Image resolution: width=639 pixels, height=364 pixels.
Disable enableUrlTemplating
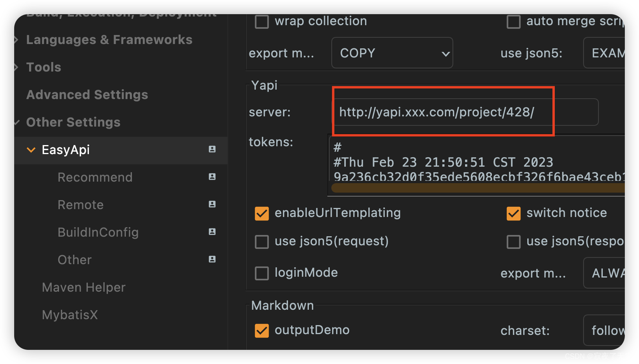(x=261, y=213)
